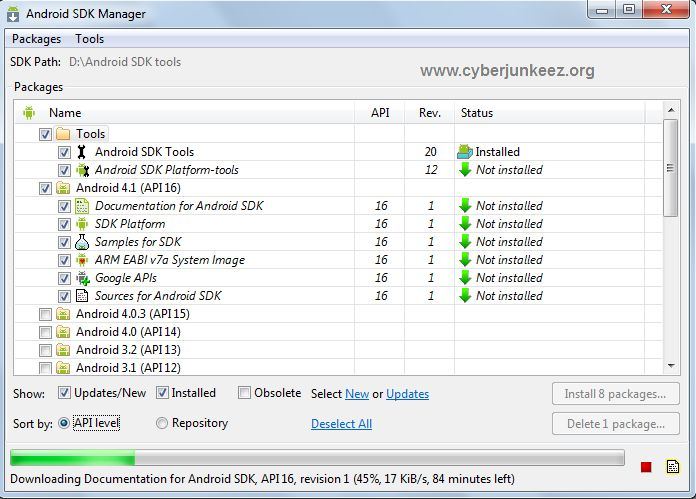Click the green arrow for Samples for SDK status

pos(465,242)
